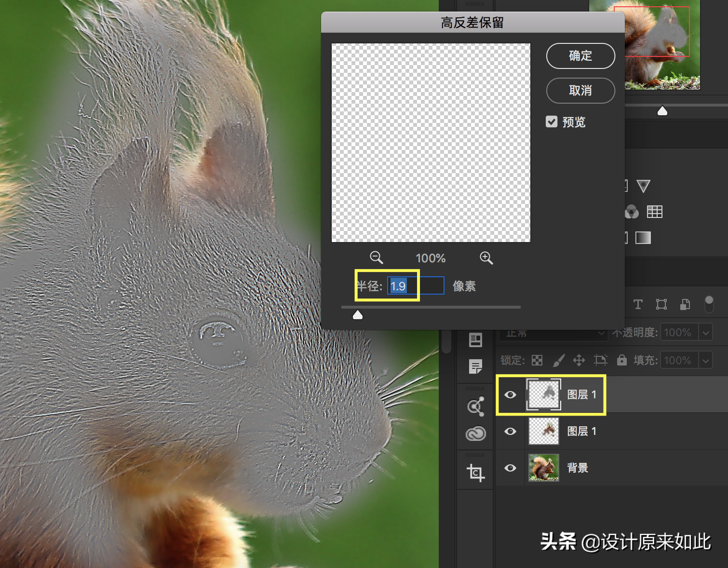
Task: Click the 半径 radius input field
Action: [x=416, y=286]
